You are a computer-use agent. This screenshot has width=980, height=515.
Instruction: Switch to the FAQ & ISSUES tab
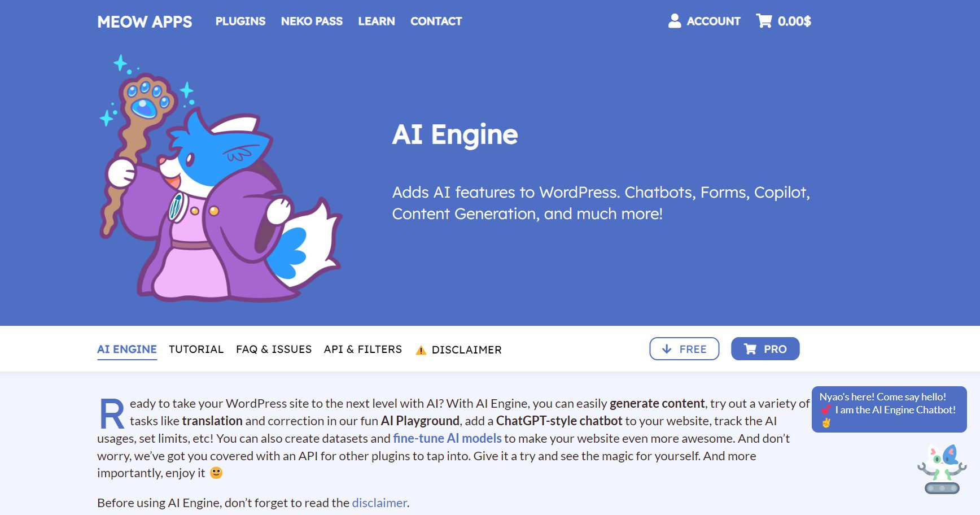(274, 349)
